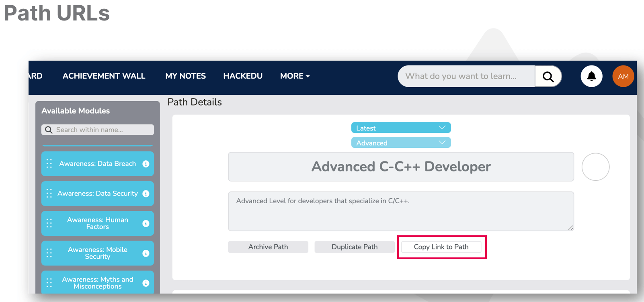Click the round path icon placeholder
Screen dimensions: 644x302
pos(595,167)
